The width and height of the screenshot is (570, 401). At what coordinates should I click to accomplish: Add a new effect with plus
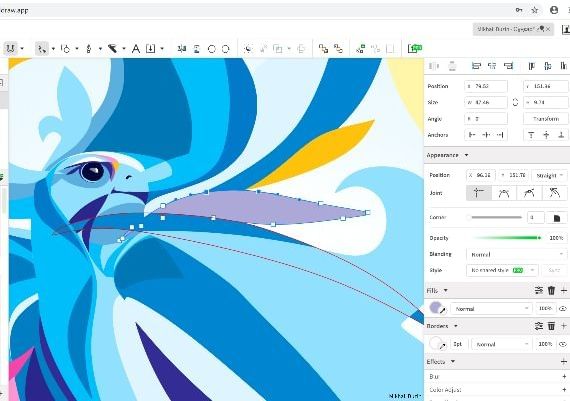point(564,361)
